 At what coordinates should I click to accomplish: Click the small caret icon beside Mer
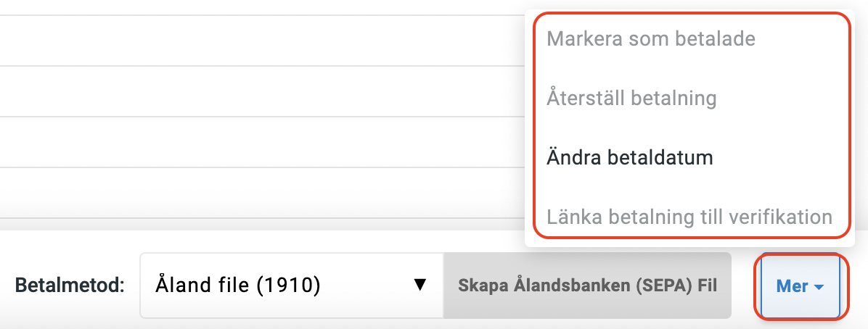pyautogui.click(x=819, y=288)
